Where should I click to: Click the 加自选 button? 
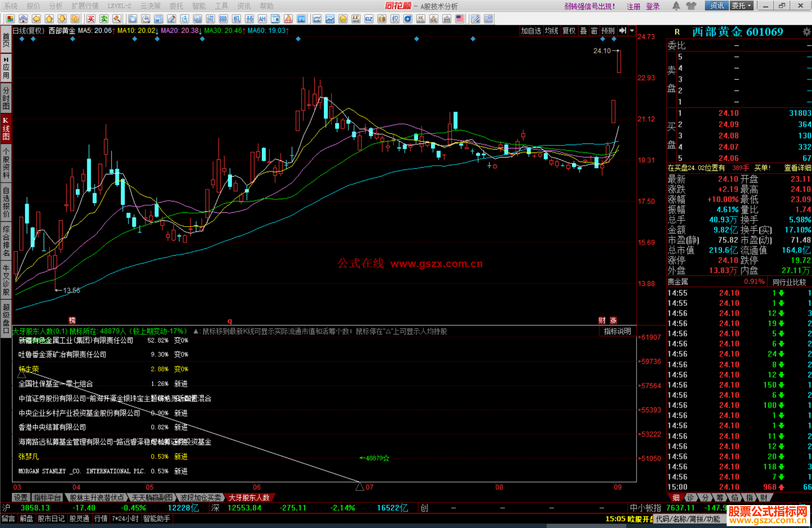531,31
